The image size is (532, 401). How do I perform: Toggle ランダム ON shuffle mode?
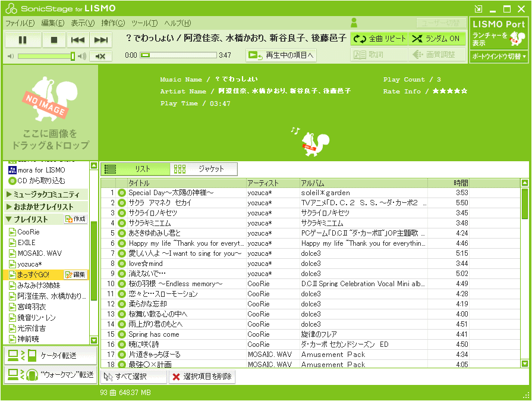click(437, 39)
